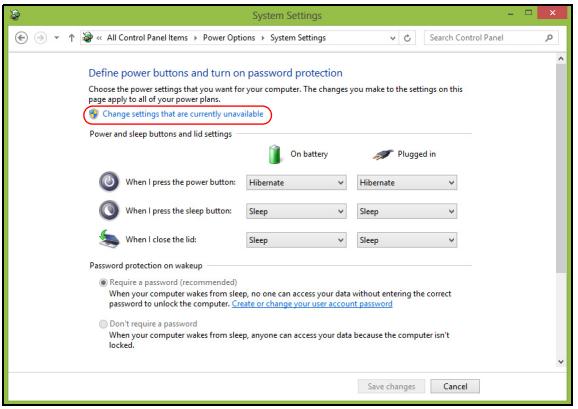Click the sleep button moon icon
578x409 pixels.
[x=109, y=210]
